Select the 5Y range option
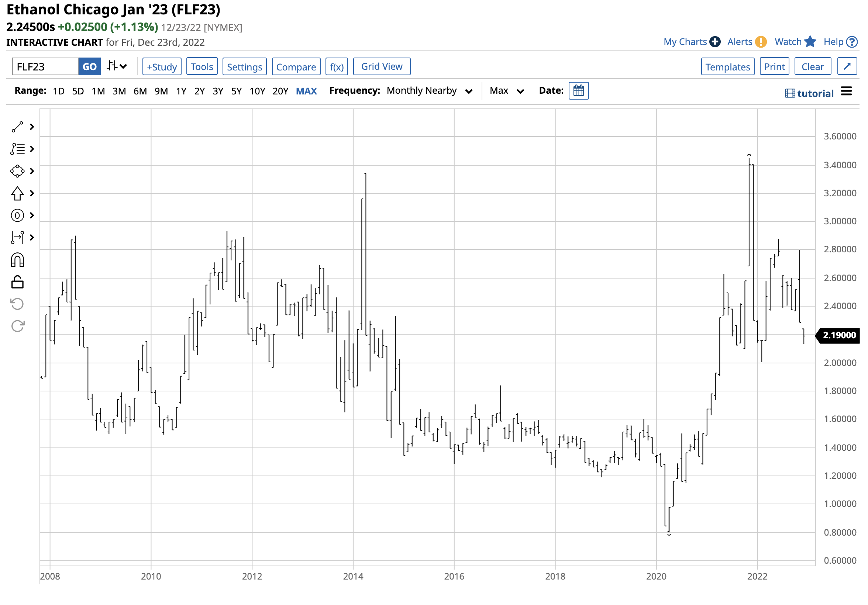This screenshot has height=605, width=868. (x=237, y=91)
